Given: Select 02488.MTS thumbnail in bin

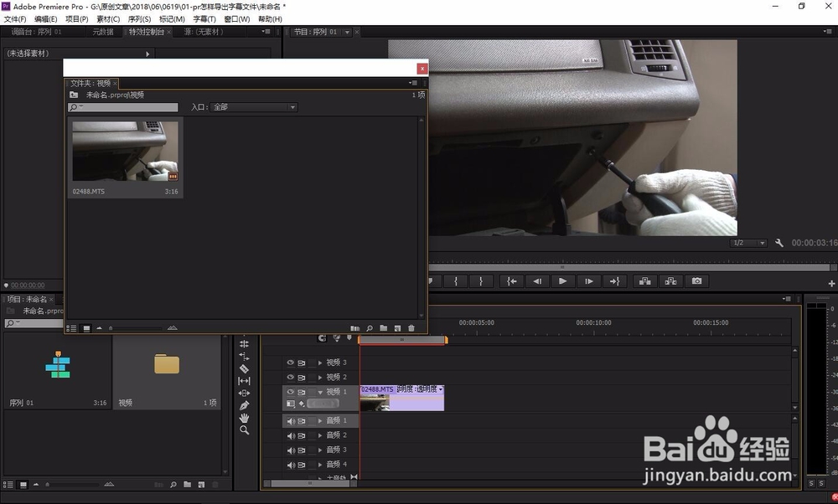Looking at the screenshot, I should 125,152.
